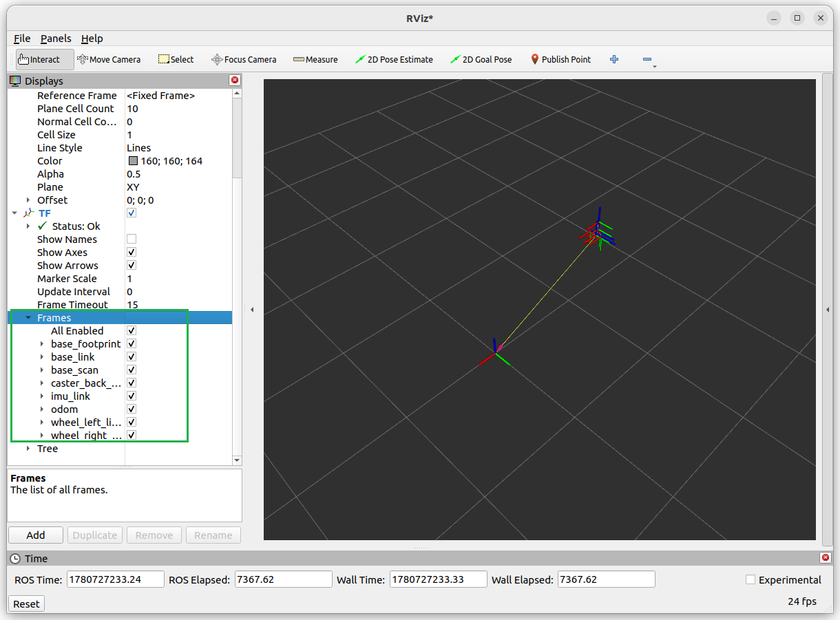The width and height of the screenshot is (840, 620).
Task: Pick the Measure tool
Action: pyautogui.click(x=315, y=59)
